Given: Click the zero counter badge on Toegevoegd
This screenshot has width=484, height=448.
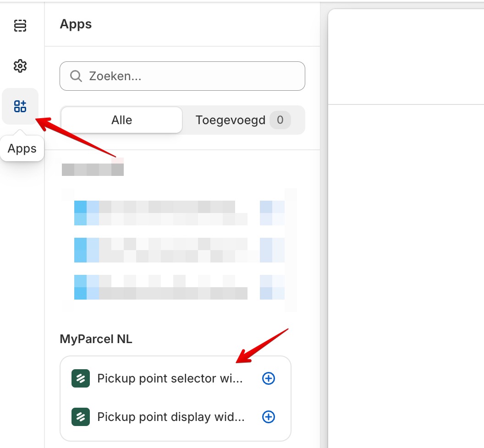Looking at the screenshot, I should point(280,120).
